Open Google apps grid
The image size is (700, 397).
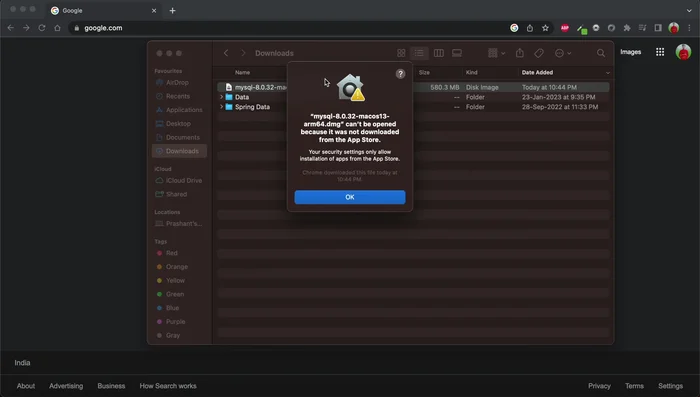click(660, 52)
